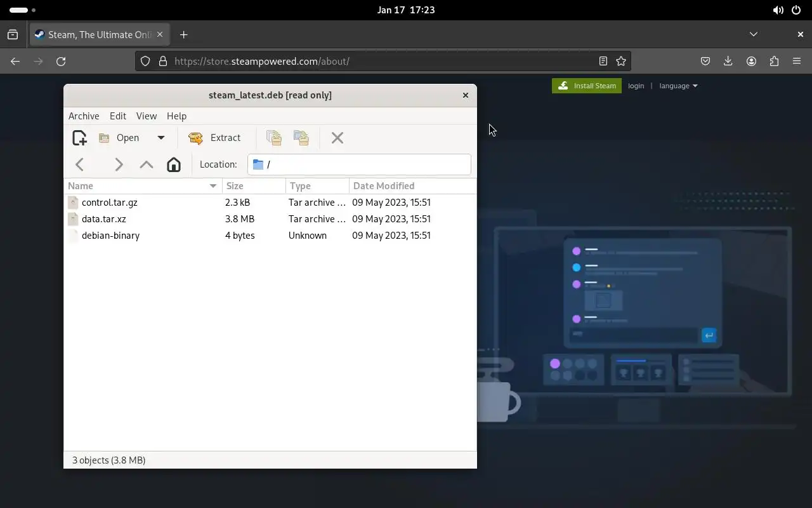Click Install Steam button on the web page
The width and height of the screenshot is (812, 508).
(587, 86)
